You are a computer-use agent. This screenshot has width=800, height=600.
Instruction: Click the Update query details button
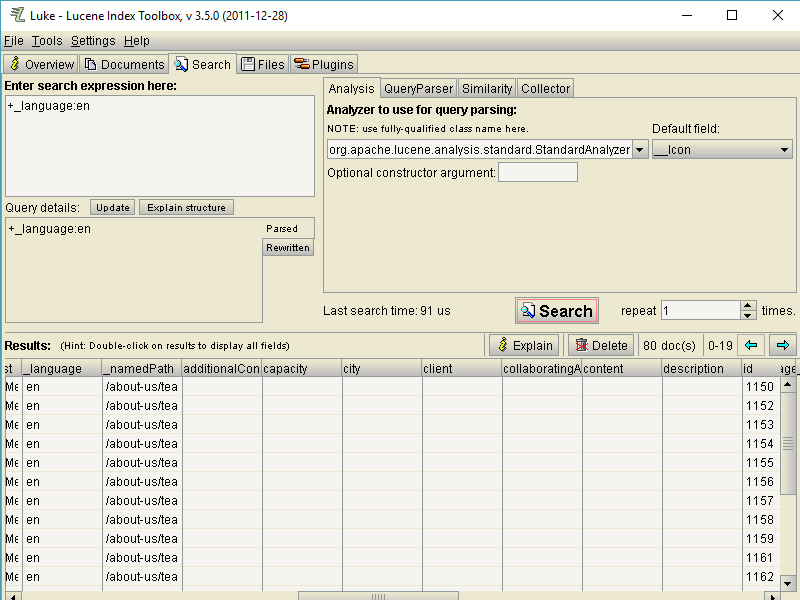pyautogui.click(x=113, y=208)
